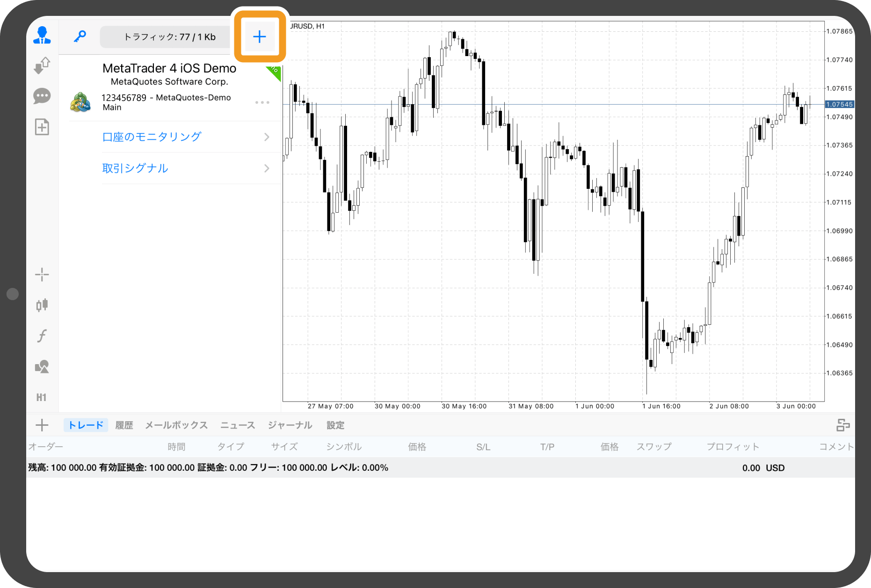This screenshot has height=588, width=871.
Task: Open the Chat speech bubble icon
Action: click(42, 96)
